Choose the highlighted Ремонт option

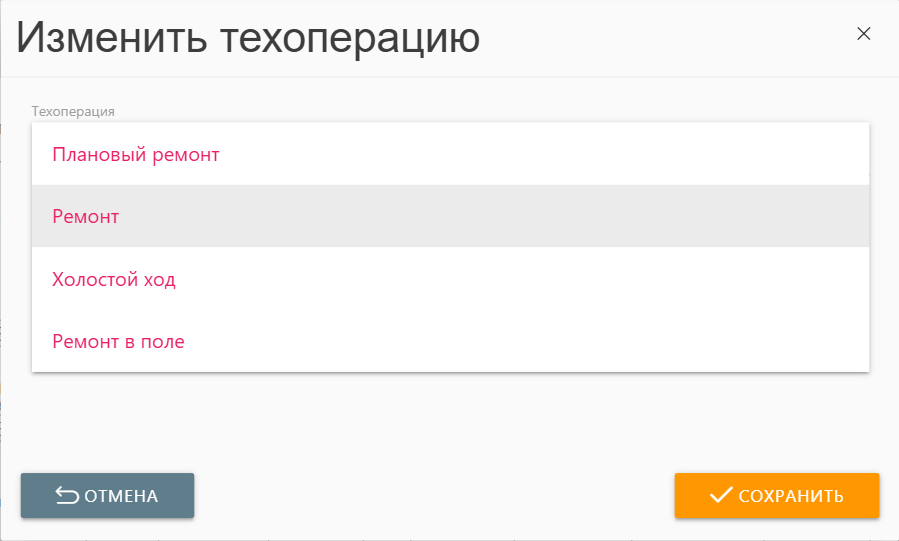[86, 217]
